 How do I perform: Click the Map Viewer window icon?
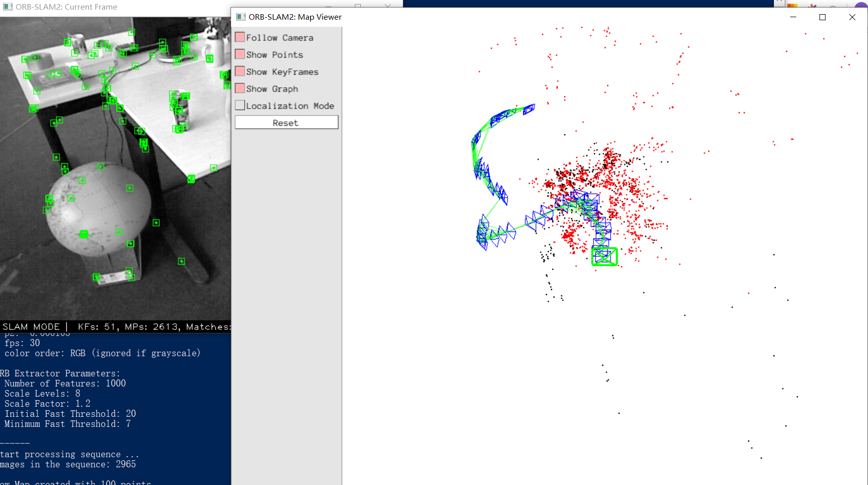(241, 17)
